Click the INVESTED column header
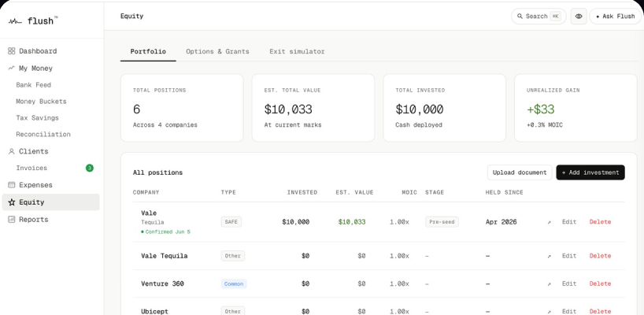Screen dimensions: 644x315 (x=302, y=192)
